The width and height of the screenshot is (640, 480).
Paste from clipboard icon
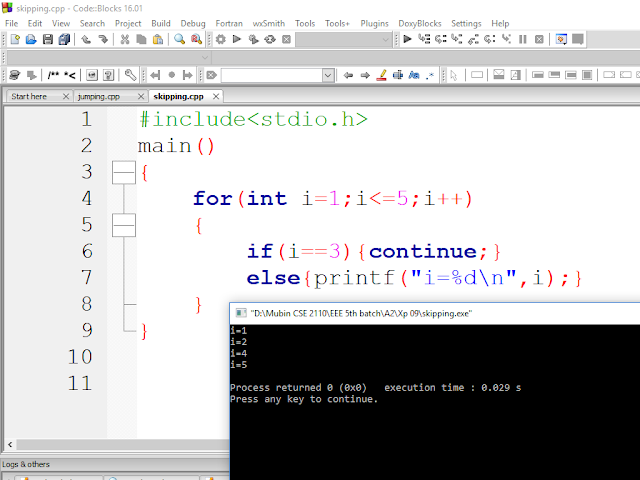[x=158, y=39]
